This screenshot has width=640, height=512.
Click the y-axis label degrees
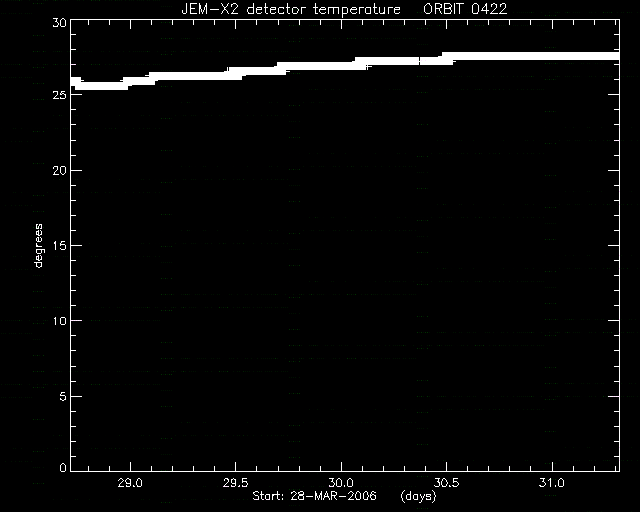coord(38,246)
